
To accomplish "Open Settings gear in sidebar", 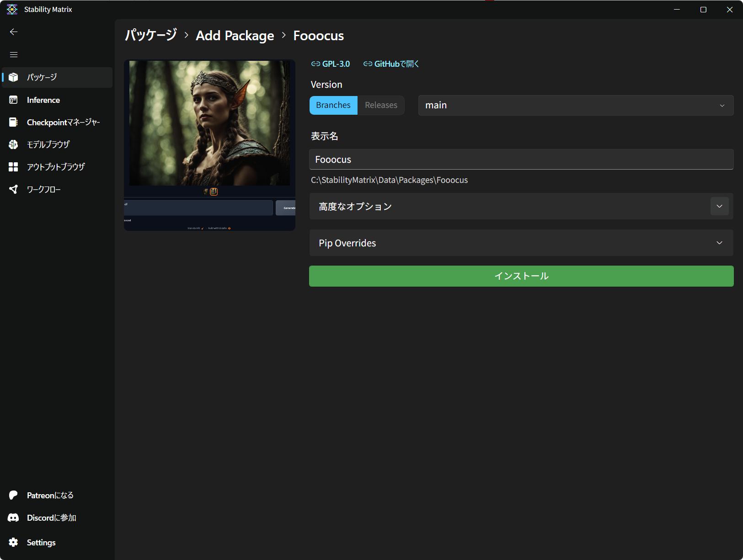I will click(14, 542).
